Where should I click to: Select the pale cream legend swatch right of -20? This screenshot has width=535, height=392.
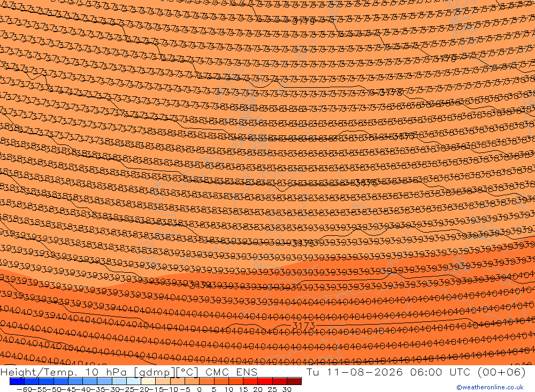(148, 381)
